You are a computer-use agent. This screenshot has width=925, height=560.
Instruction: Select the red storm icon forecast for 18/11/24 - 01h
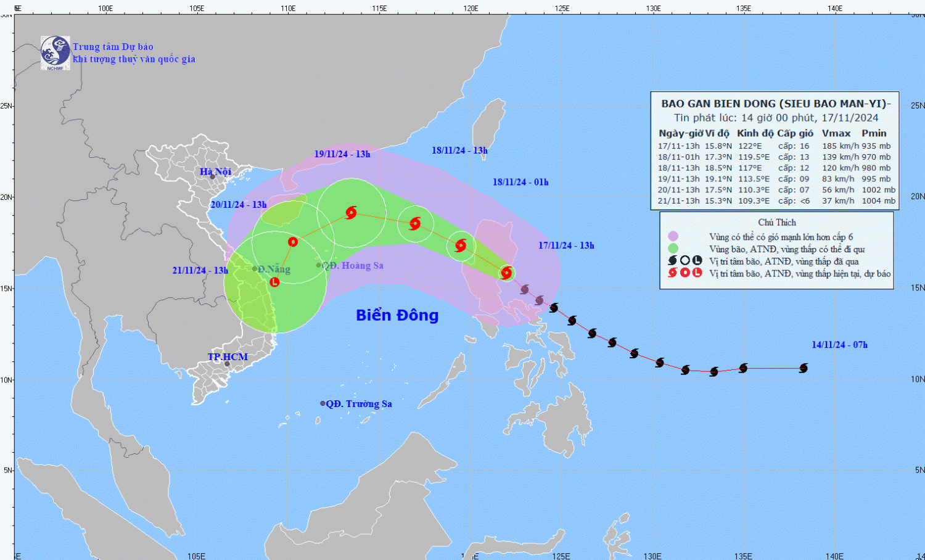pos(461,245)
